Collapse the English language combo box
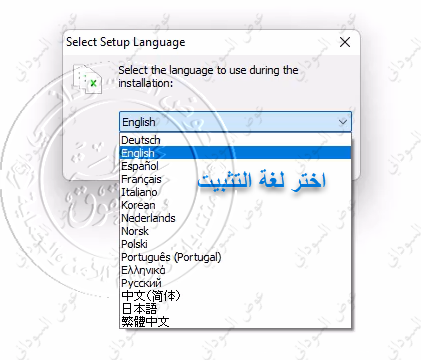The image size is (421, 360). pyautogui.click(x=235, y=122)
